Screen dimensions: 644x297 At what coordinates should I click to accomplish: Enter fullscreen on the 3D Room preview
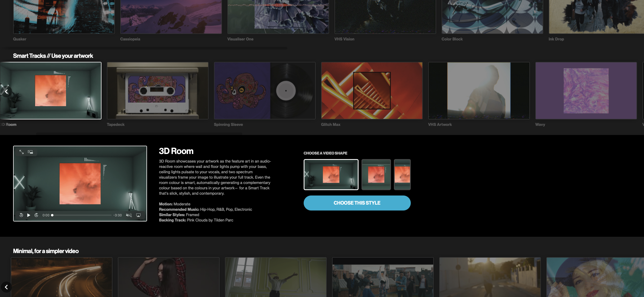[22, 152]
